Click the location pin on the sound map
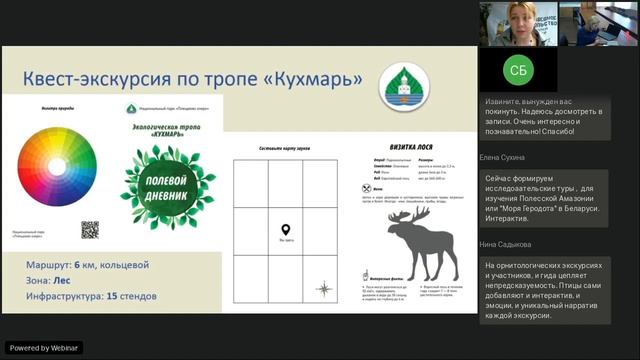 click(x=286, y=230)
